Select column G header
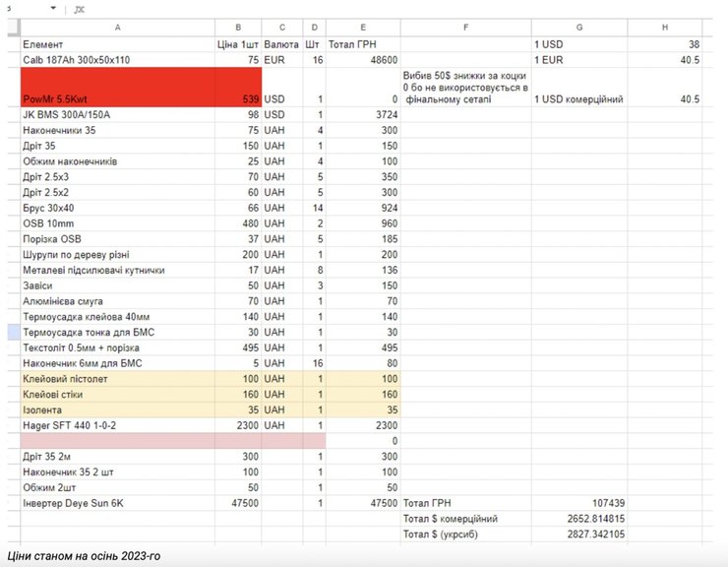This screenshot has height=567, width=728. tap(578, 28)
